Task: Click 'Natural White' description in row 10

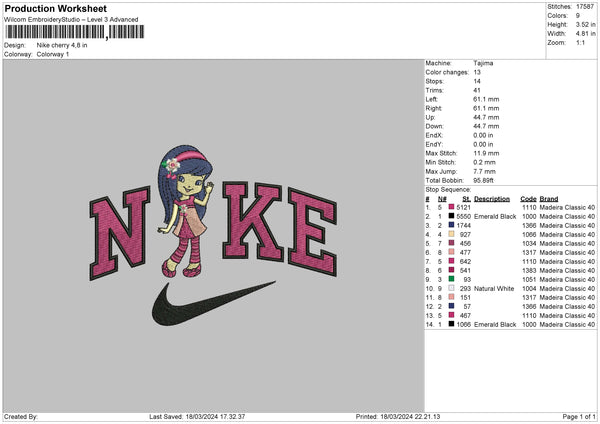Action: pyautogui.click(x=494, y=288)
